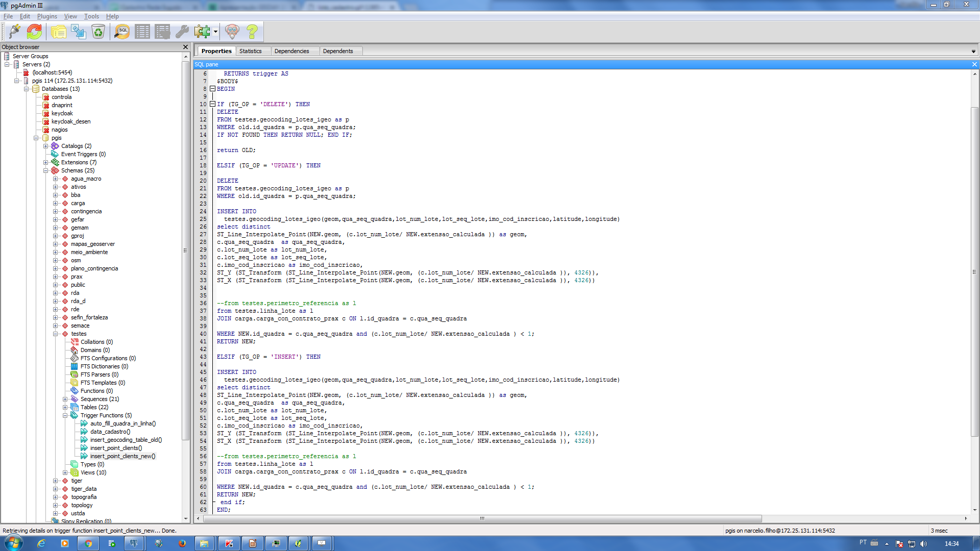Click the yellow question mark help icon
Image resolution: width=980 pixels, height=551 pixels.
click(x=252, y=32)
